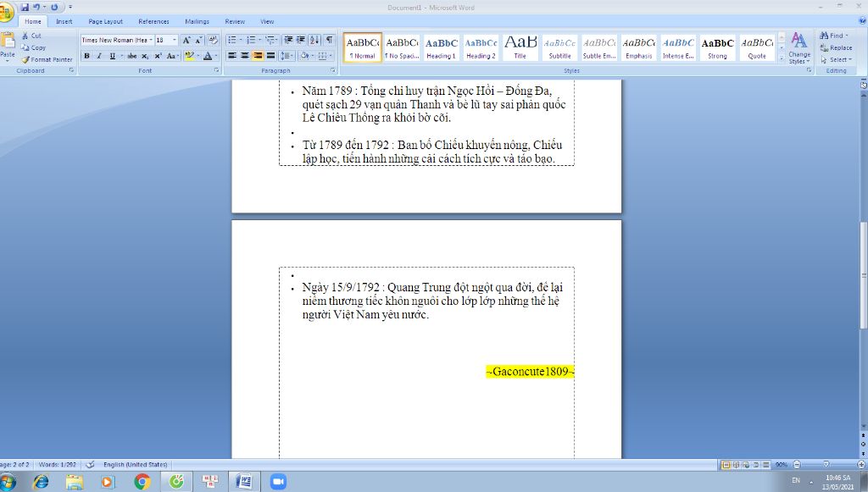The image size is (868, 492).
Task: Open the Change Styles dropdown
Action: coord(798,47)
